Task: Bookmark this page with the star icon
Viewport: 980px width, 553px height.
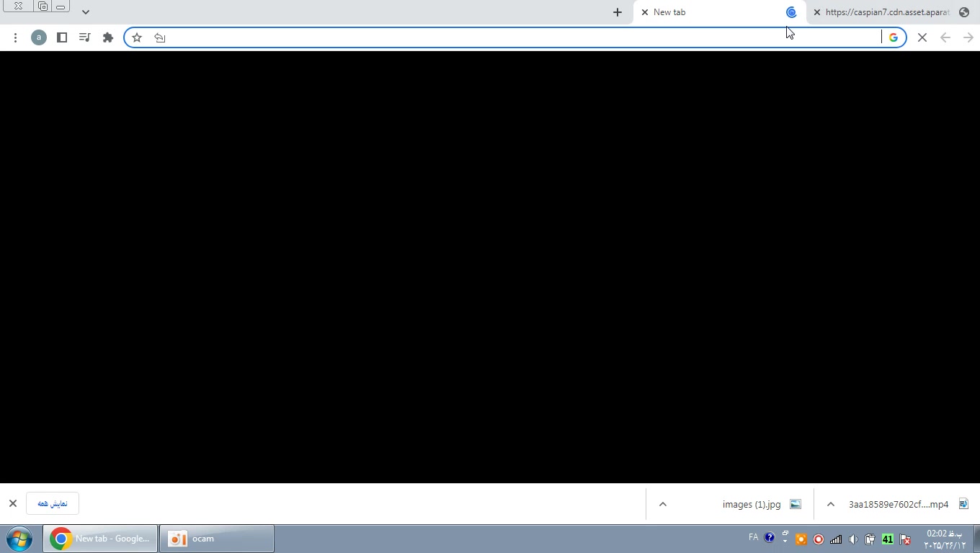Action: pos(137,37)
